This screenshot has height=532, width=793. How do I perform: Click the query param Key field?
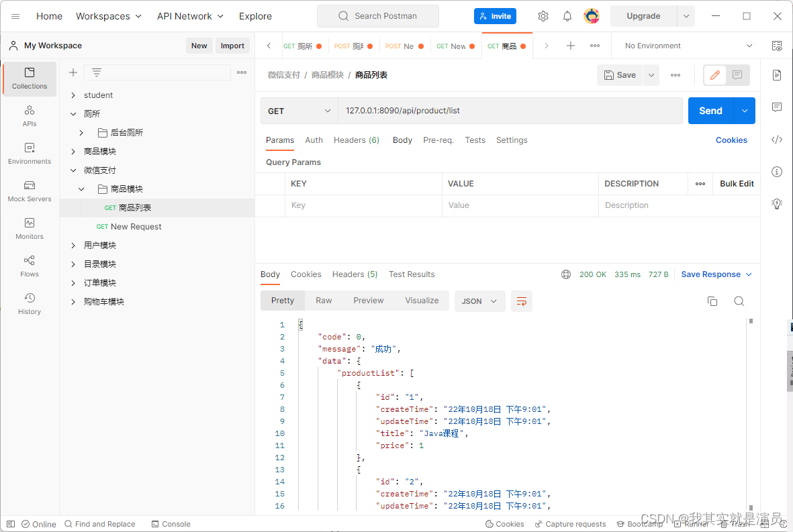[x=363, y=206]
